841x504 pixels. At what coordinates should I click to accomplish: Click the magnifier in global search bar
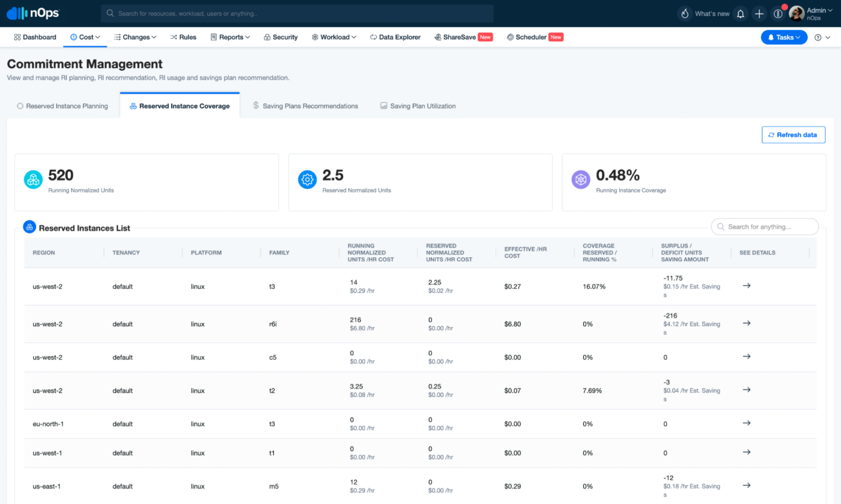coord(109,13)
